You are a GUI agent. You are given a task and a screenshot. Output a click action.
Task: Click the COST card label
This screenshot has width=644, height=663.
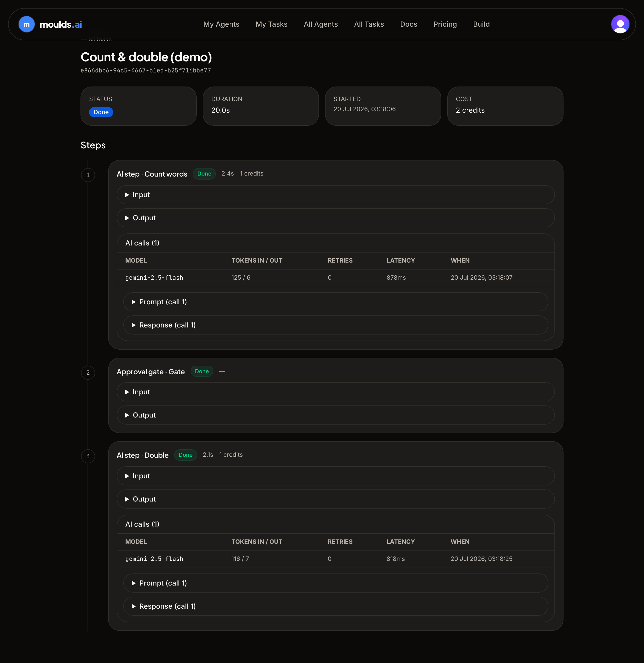pyautogui.click(x=464, y=99)
